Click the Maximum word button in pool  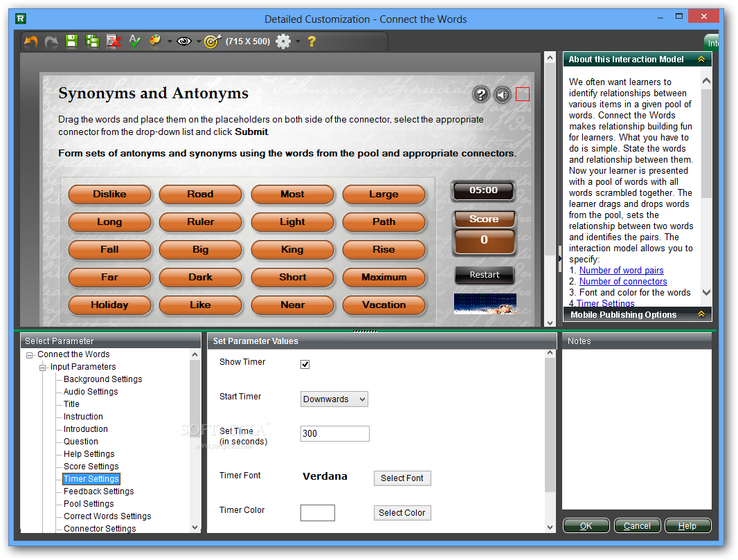click(384, 277)
